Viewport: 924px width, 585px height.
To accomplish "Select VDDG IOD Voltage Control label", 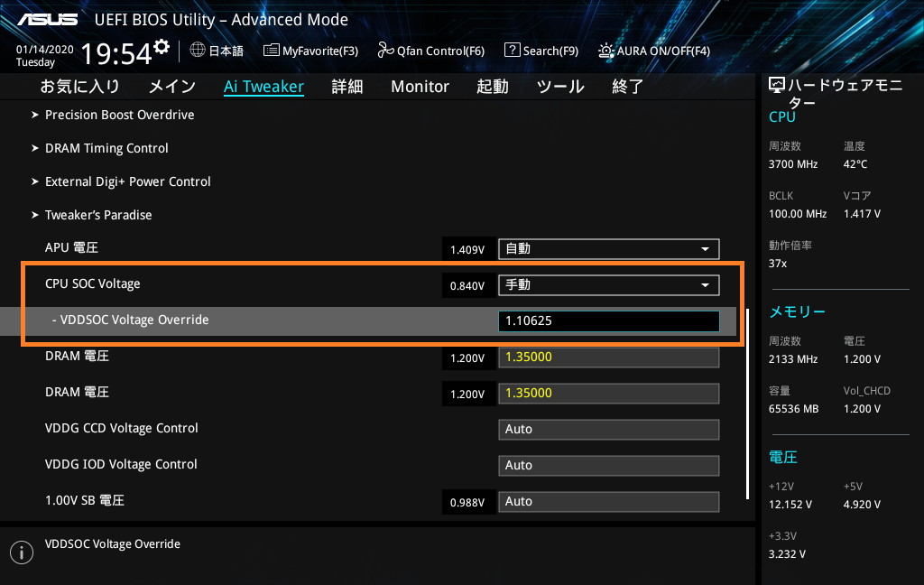I will (x=121, y=464).
